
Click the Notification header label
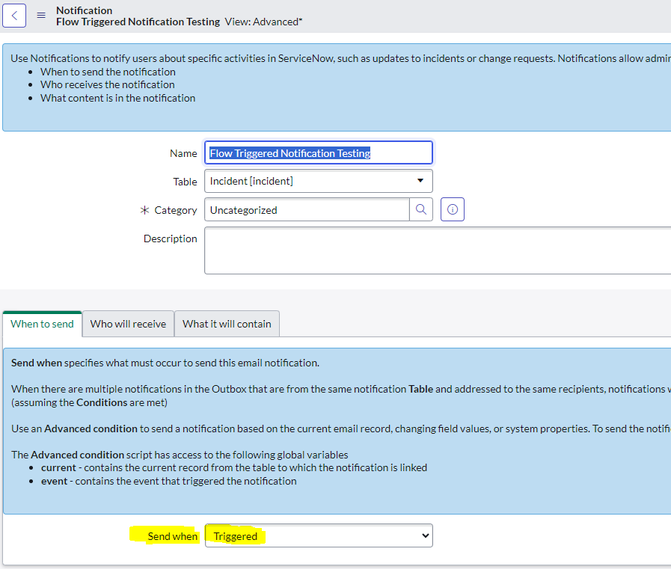[x=84, y=10]
